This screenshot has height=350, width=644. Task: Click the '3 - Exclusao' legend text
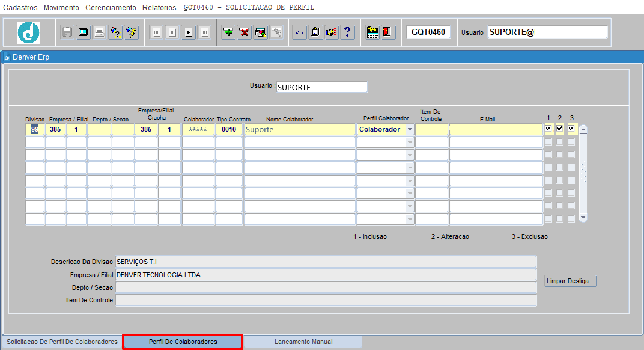tap(530, 236)
